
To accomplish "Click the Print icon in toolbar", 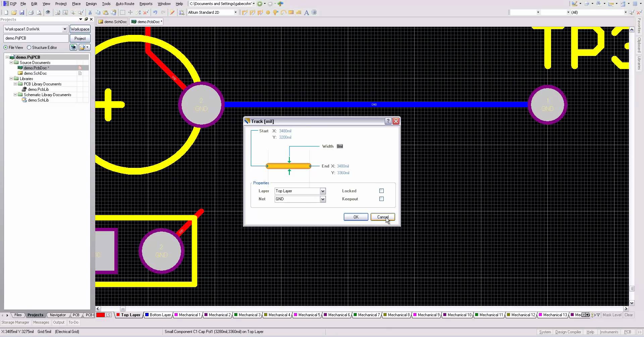I will pyautogui.click(x=31, y=12).
